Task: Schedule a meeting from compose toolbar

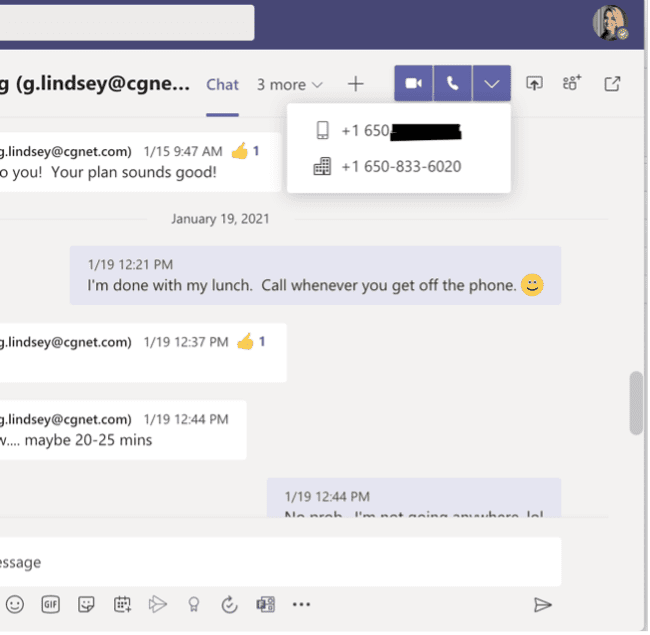Action: pos(122,604)
